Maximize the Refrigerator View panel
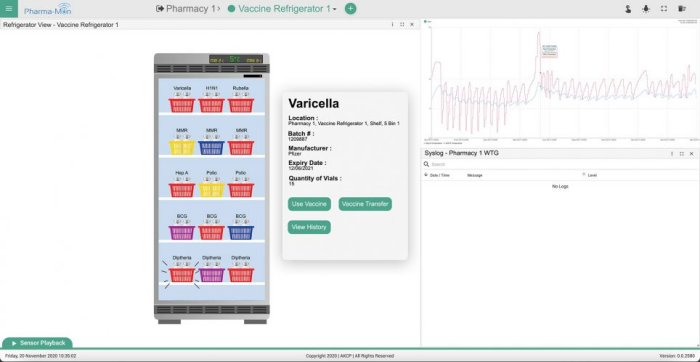This screenshot has height=362, width=700. (402, 25)
